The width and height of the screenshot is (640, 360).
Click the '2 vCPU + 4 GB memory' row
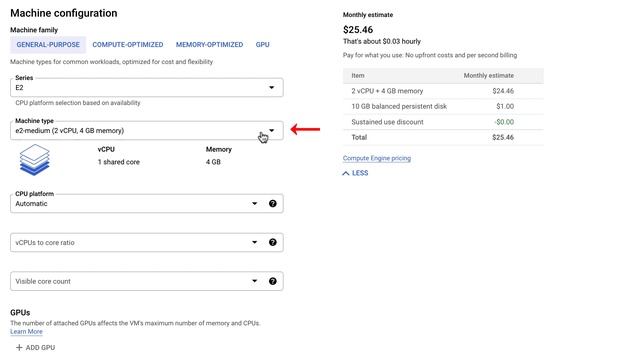(x=443, y=91)
